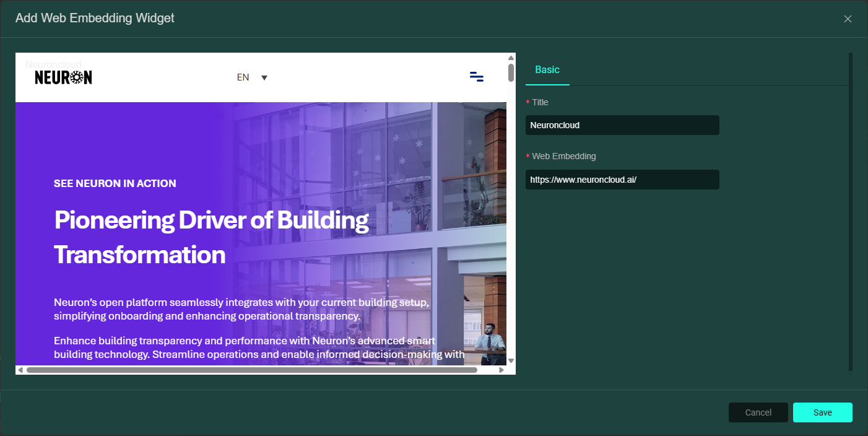Click the Title input field containing Neuroncloud
This screenshot has height=436, width=868.
(x=622, y=125)
